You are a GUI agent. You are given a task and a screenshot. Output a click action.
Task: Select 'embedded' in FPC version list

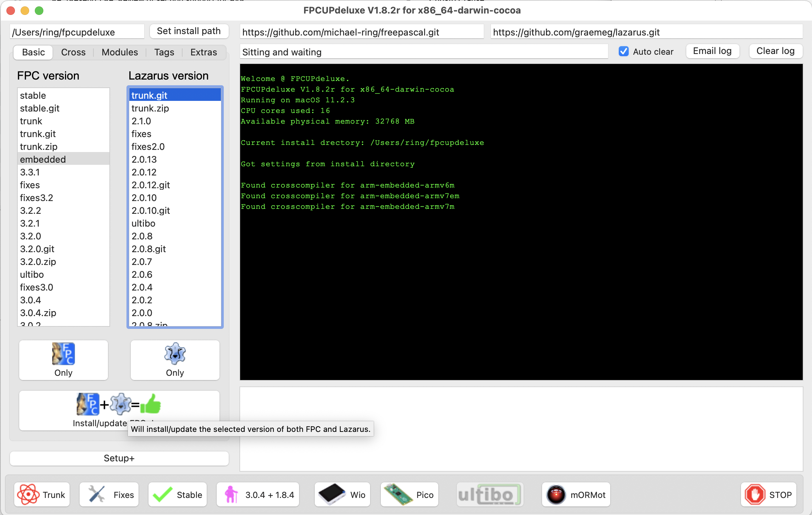click(x=64, y=159)
